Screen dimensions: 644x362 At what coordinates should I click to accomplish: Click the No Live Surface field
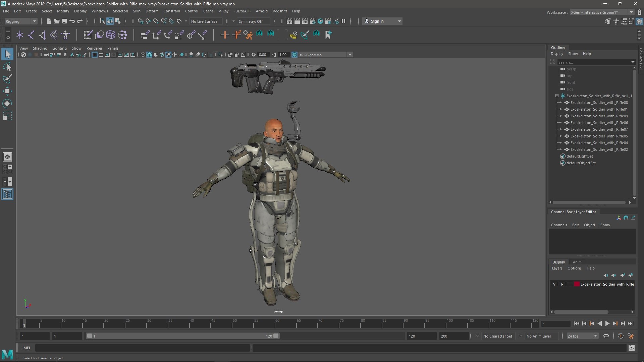click(206, 21)
